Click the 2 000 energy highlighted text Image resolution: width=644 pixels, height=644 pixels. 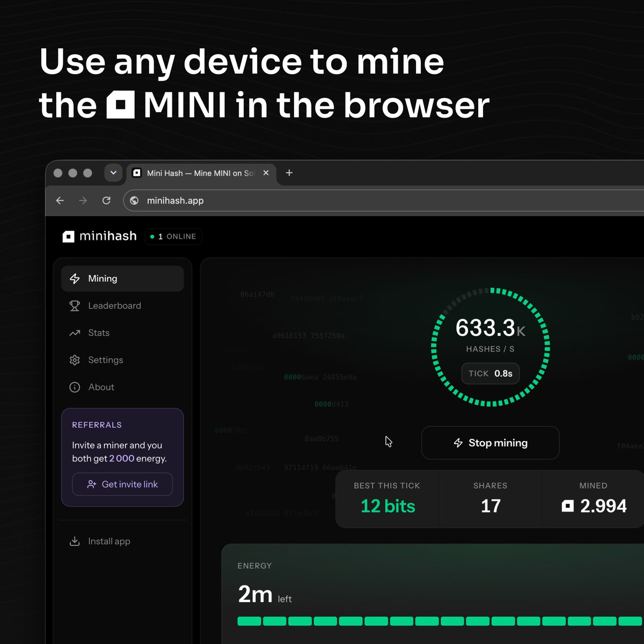[x=122, y=458]
